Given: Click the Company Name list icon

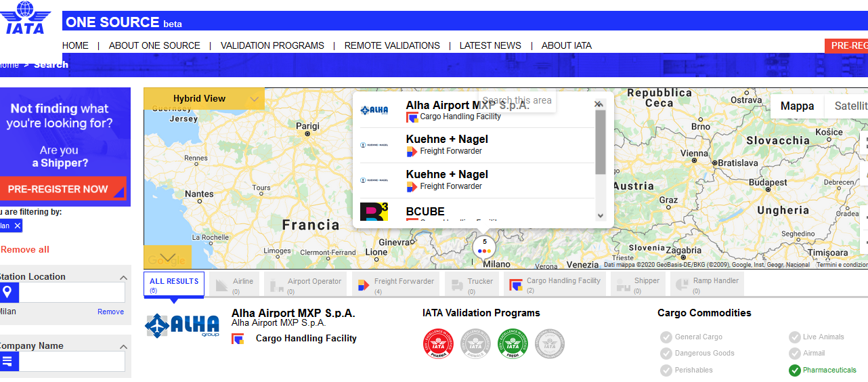Looking at the screenshot, I should coord(7,361).
